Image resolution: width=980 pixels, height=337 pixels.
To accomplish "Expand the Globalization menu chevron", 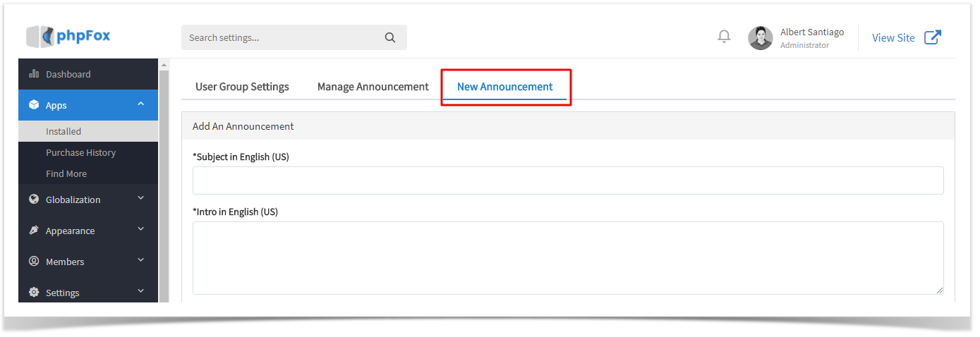I will 141,199.
